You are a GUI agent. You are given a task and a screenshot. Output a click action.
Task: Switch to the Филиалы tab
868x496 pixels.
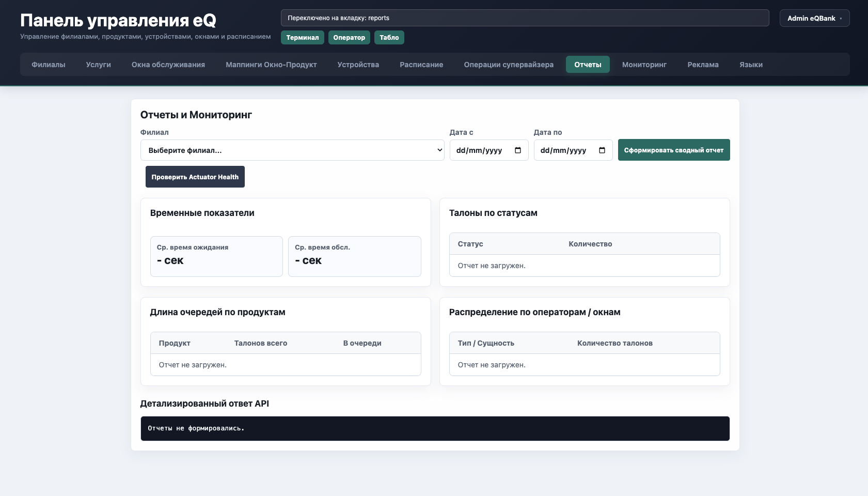[x=49, y=65]
